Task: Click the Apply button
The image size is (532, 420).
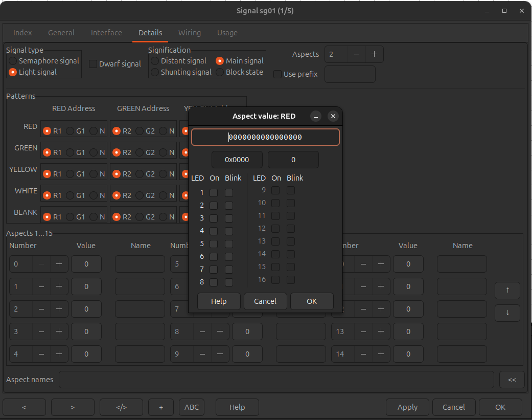Action: [x=407, y=407]
